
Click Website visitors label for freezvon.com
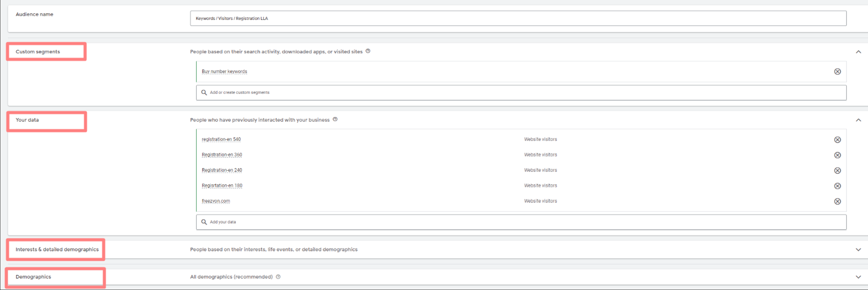[540, 201]
